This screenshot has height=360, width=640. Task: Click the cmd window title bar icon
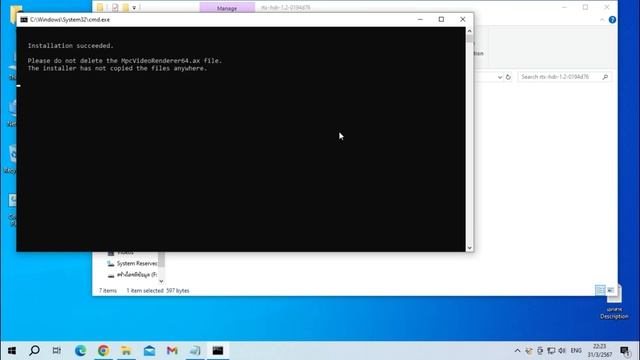(x=24, y=20)
